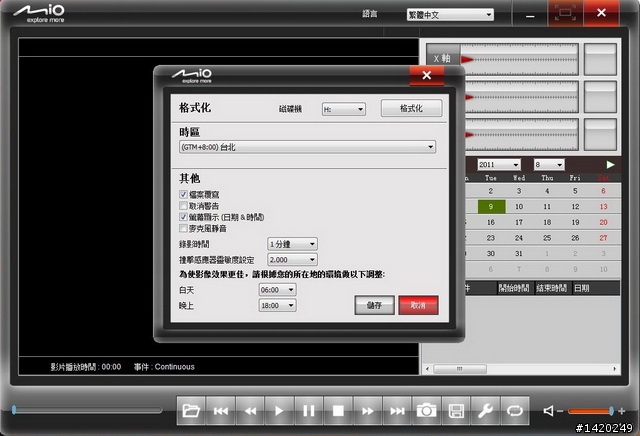Select highlighted day 9 in calendar

pos(491,207)
